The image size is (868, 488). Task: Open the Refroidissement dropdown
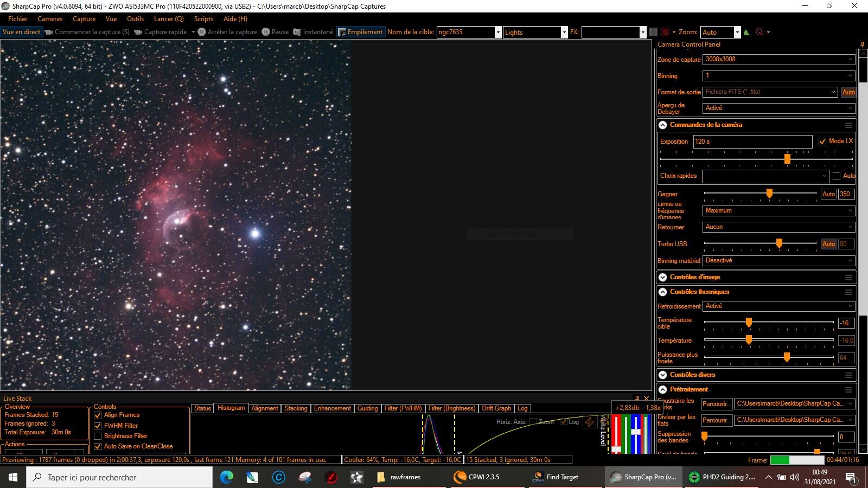tap(778, 306)
